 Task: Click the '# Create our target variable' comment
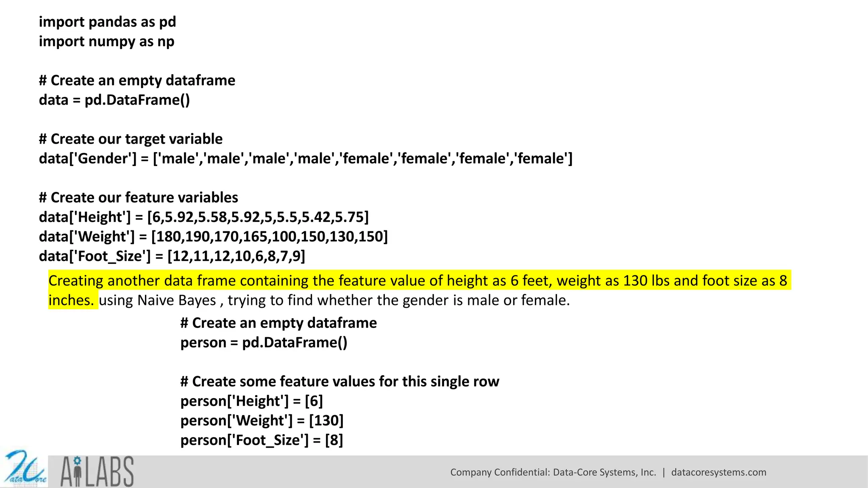pos(131,139)
